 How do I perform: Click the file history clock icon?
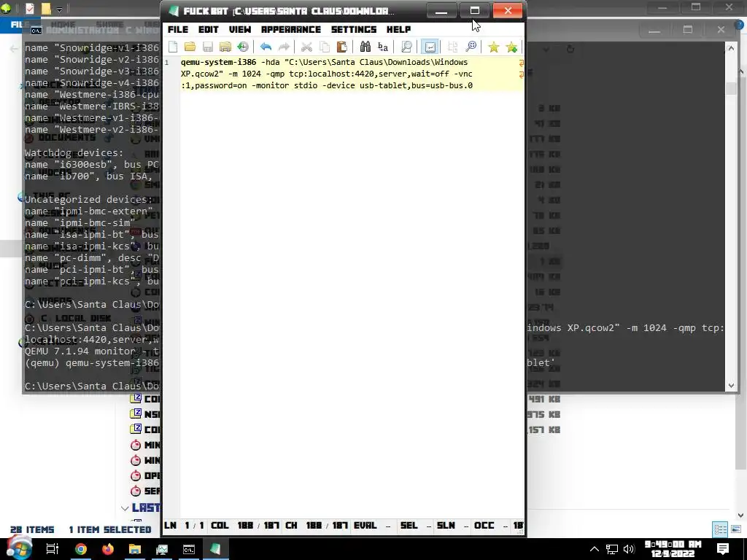[243, 47]
